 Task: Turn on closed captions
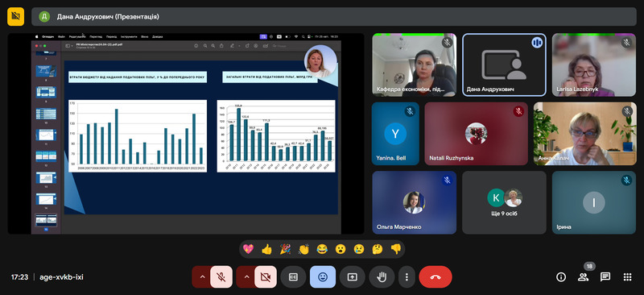pyautogui.click(x=293, y=277)
